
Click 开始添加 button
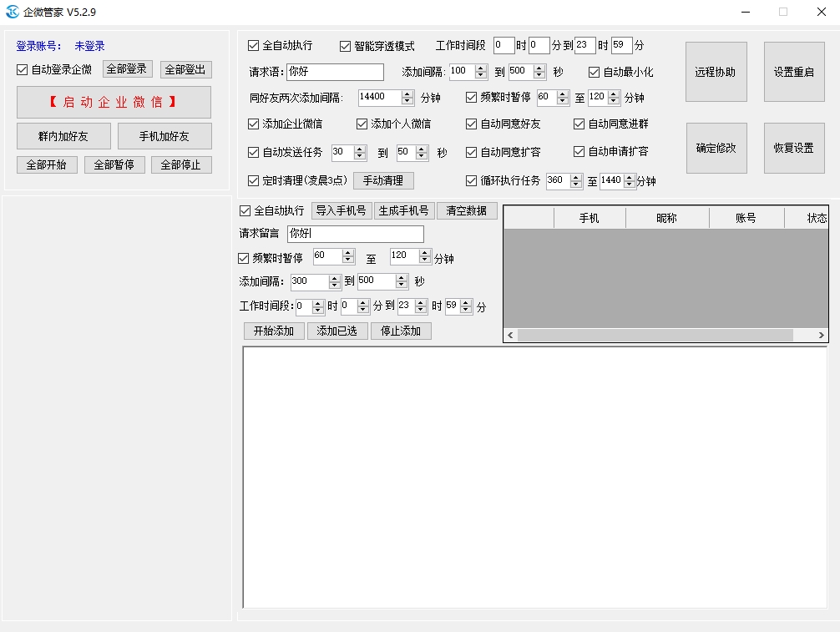(274, 331)
